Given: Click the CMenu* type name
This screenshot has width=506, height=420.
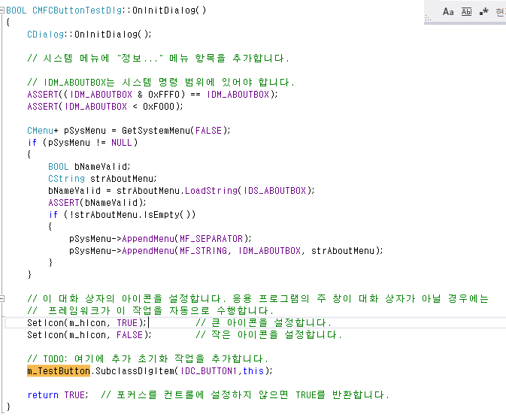Looking at the screenshot, I should (x=43, y=131).
